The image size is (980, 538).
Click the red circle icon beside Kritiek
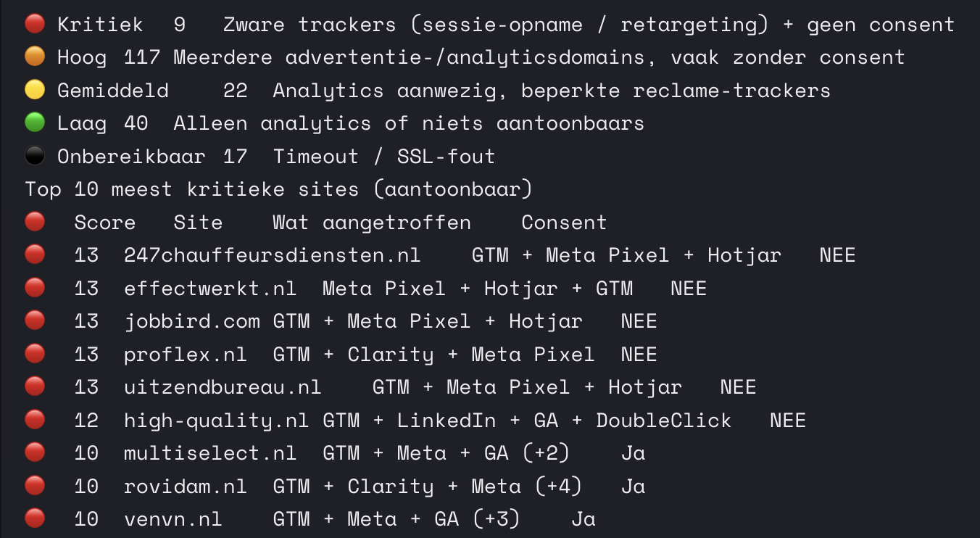(35, 25)
